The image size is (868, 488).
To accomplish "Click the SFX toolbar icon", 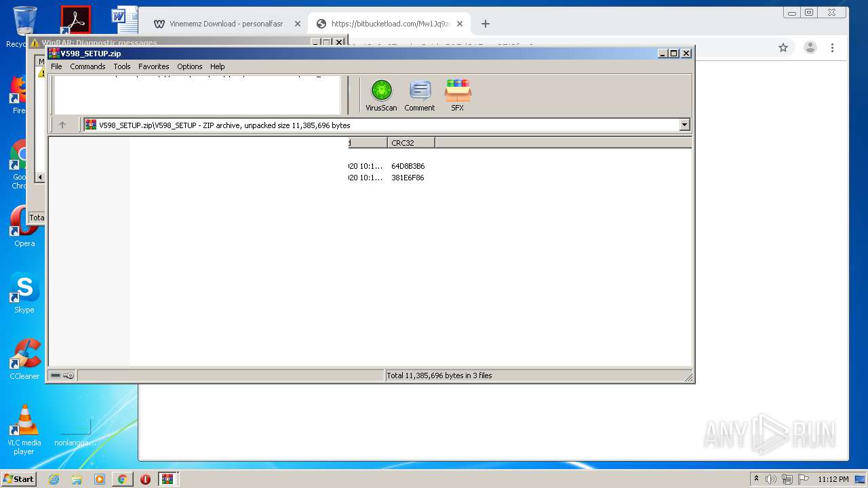I will pos(458,95).
